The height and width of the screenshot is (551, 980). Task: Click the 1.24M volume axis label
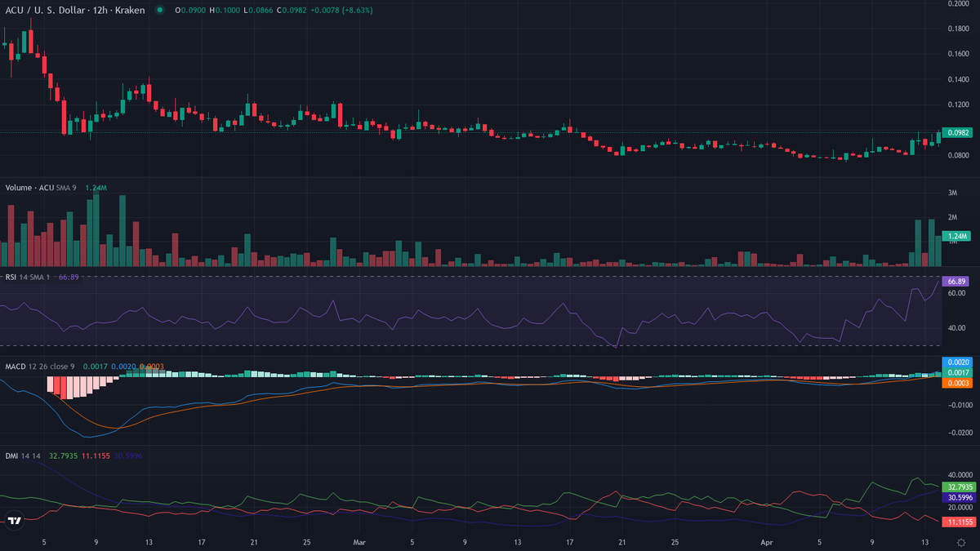point(955,237)
